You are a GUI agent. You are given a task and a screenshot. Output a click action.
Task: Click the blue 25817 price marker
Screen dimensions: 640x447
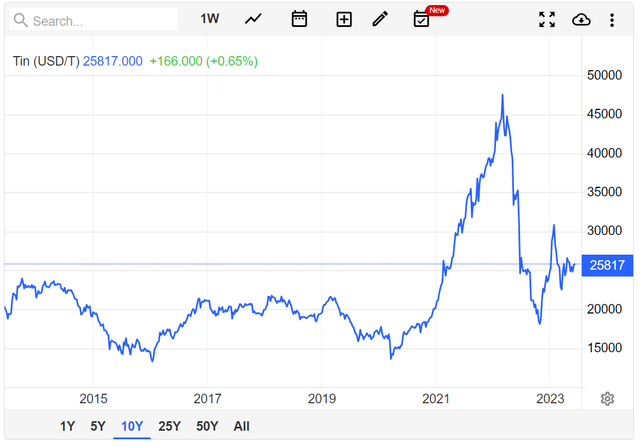click(607, 265)
